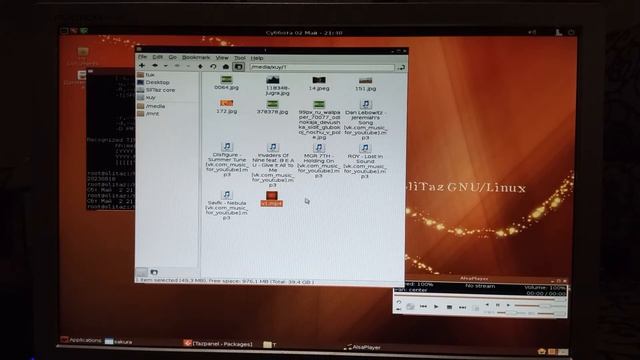
Task: Select the 378378.jpg file
Action: click(x=272, y=107)
